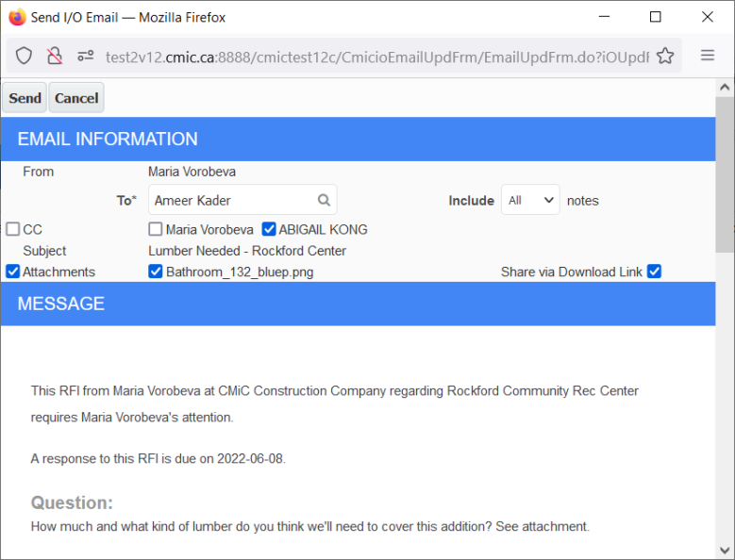Click the insecure connection lock icon

pos(55,56)
